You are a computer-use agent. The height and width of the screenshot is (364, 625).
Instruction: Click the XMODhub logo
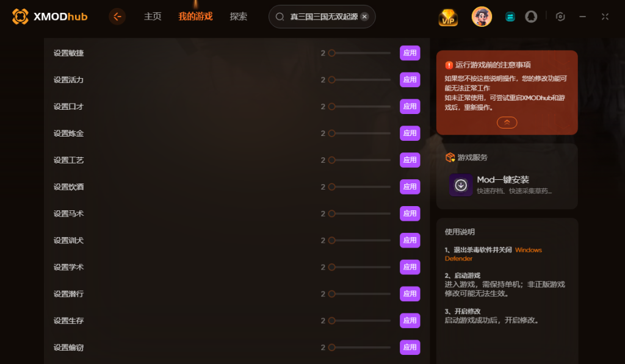[x=50, y=16]
